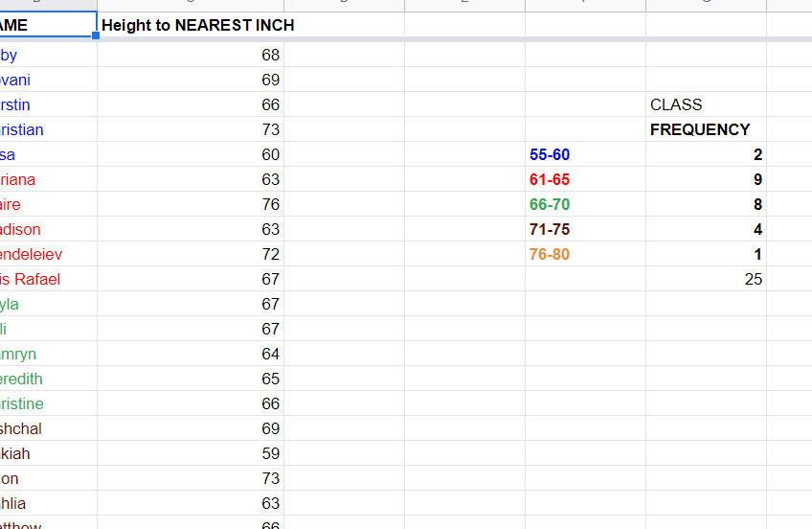Select the 71-75 class range cell
This screenshot has height=529, width=812.
tap(586, 229)
